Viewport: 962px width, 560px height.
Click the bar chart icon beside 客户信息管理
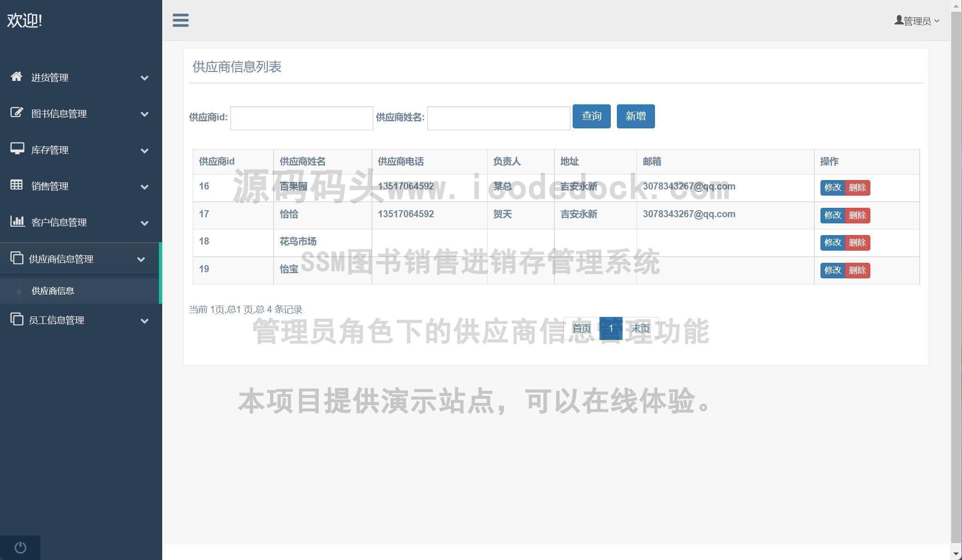(17, 221)
